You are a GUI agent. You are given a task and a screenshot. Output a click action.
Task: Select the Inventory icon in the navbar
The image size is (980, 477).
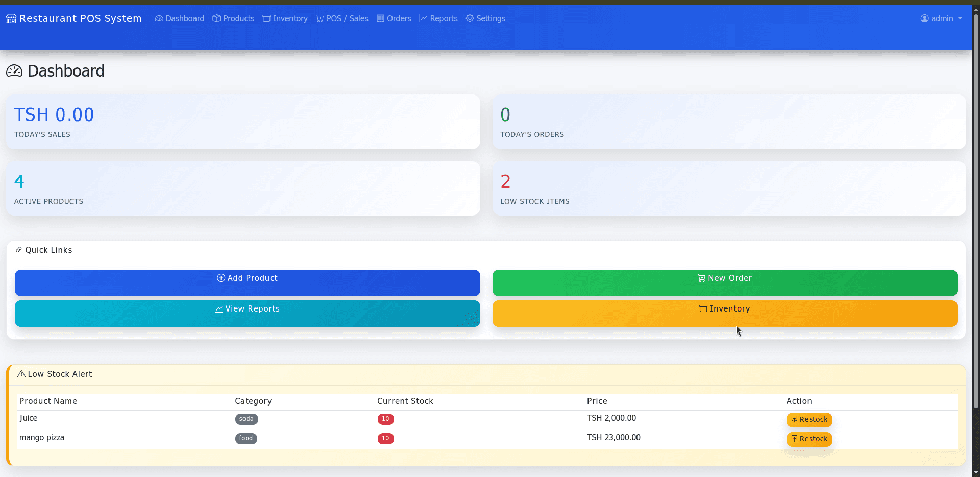tap(266, 18)
